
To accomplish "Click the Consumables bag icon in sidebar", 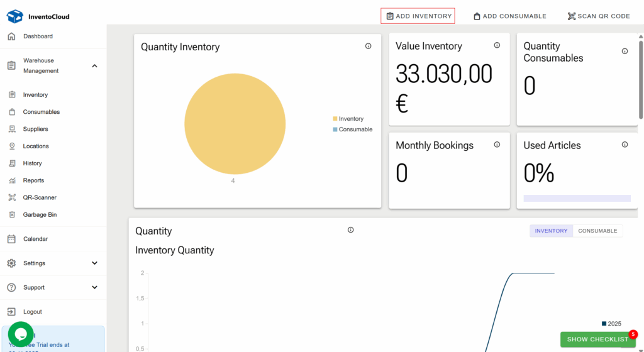I will pos(13,112).
